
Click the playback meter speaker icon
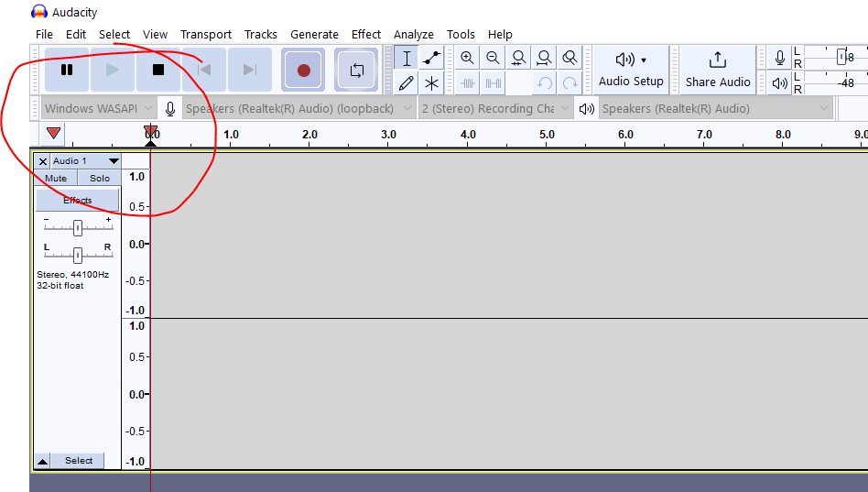[779, 83]
